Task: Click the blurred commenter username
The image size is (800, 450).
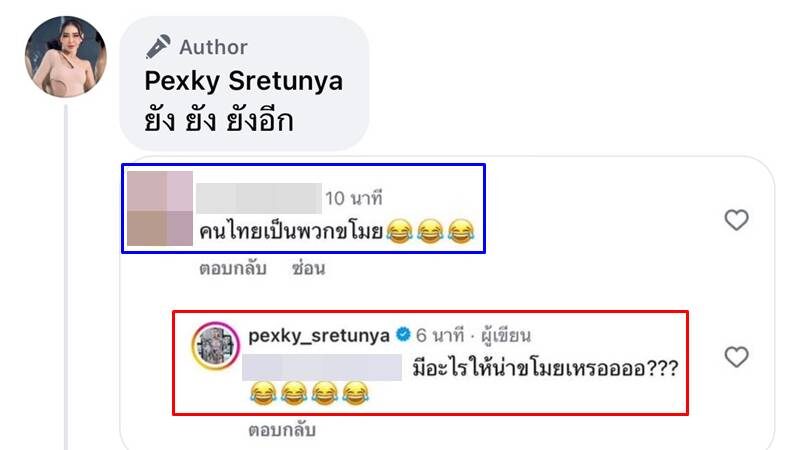Action: (259, 198)
